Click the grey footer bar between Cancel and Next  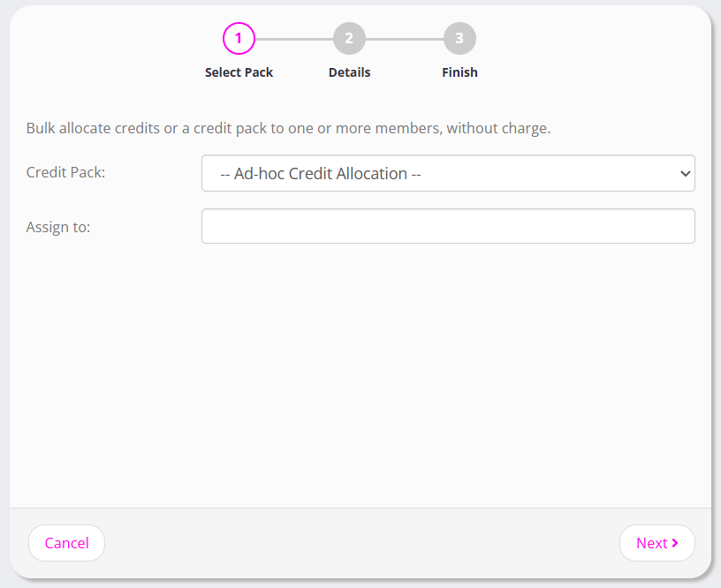pos(360,543)
